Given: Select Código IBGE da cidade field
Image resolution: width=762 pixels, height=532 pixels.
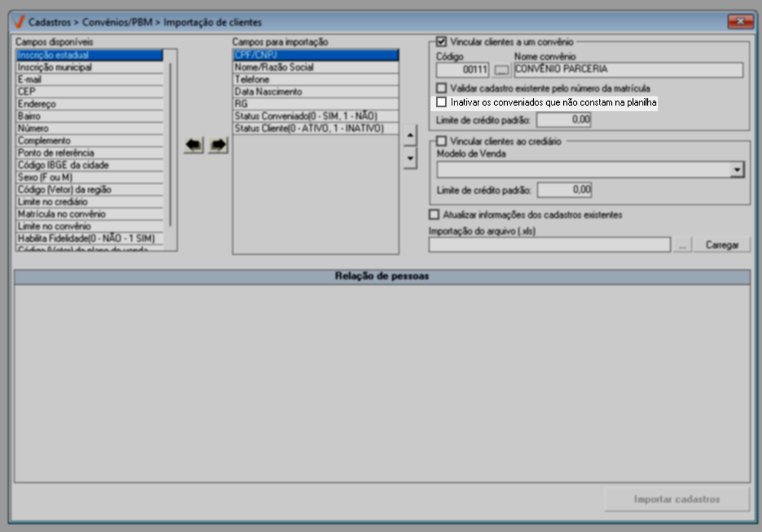Looking at the screenshot, I should (89, 165).
